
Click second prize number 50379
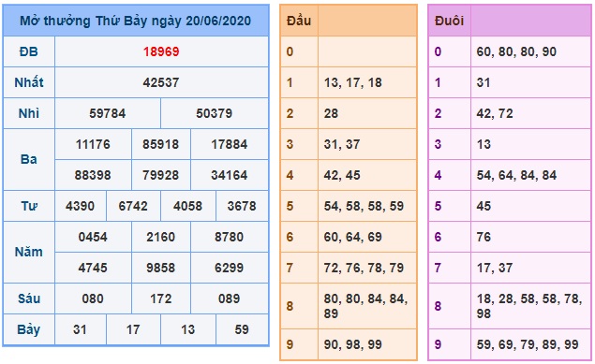tap(215, 113)
